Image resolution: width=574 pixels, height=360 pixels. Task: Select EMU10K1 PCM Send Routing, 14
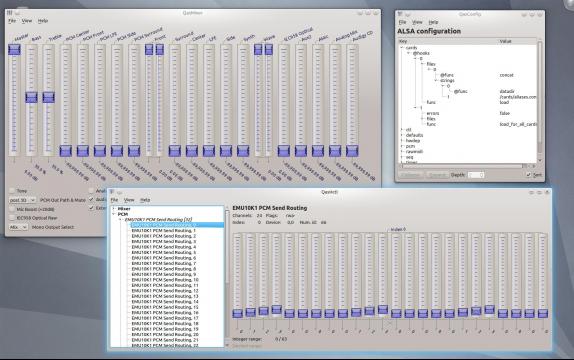click(165, 301)
